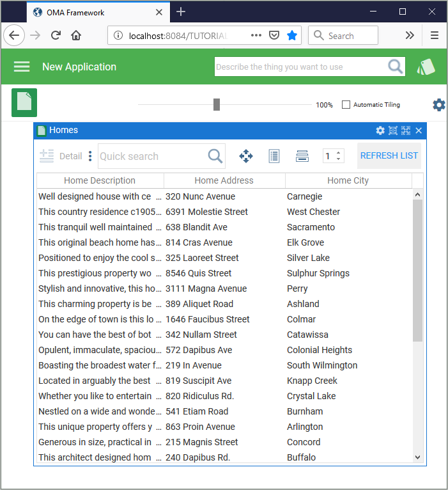Click the search magnifier in the describe box
Screen dimensions: 448x490
tap(395, 67)
